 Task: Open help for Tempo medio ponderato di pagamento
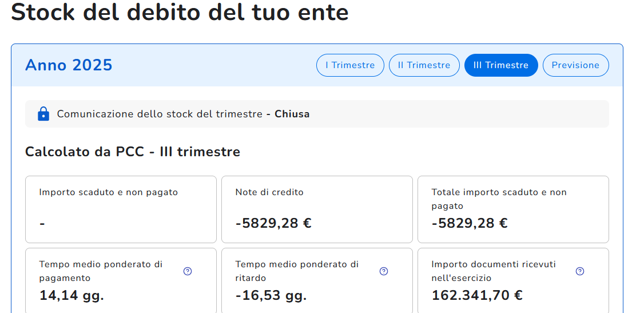(x=188, y=271)
